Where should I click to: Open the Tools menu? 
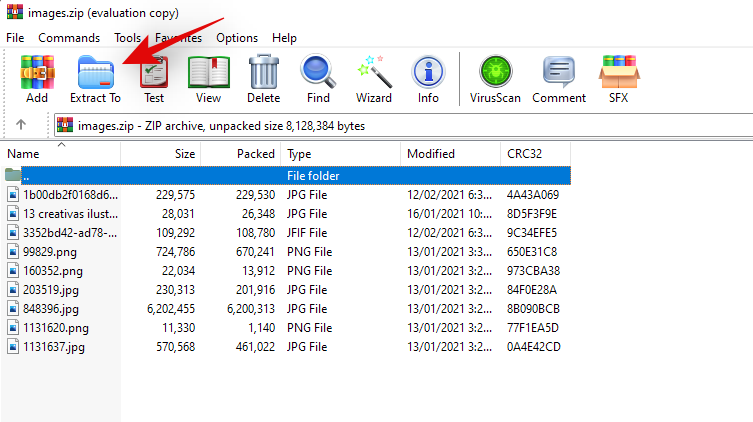(127, 38)
